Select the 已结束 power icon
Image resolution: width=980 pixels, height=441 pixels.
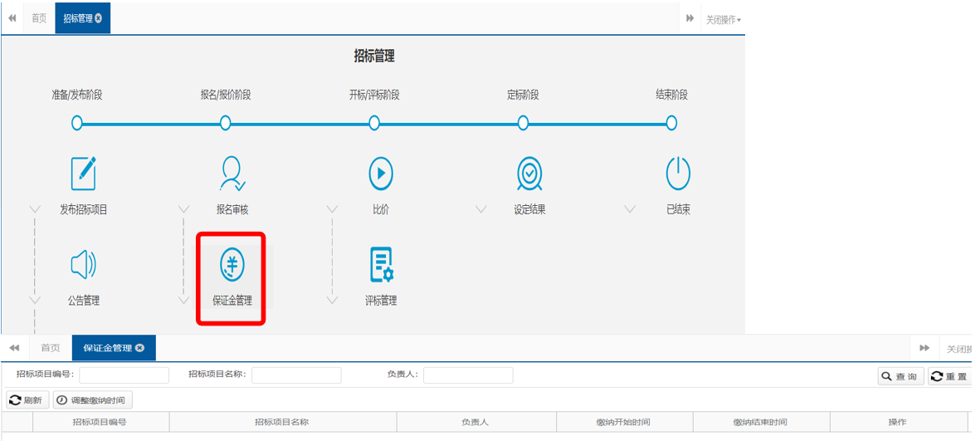(678, 174)
